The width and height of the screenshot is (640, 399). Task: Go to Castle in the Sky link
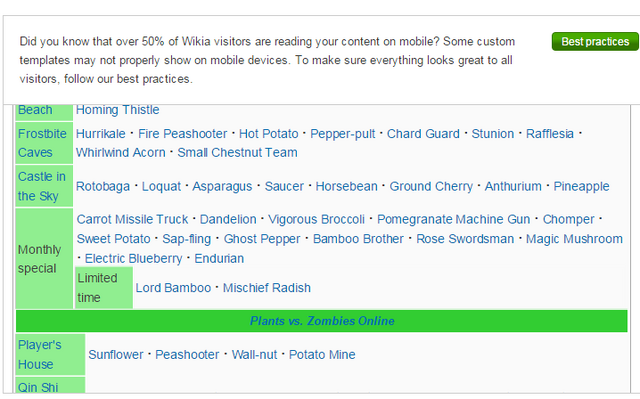pyautogui.click(x=42, y=186)
